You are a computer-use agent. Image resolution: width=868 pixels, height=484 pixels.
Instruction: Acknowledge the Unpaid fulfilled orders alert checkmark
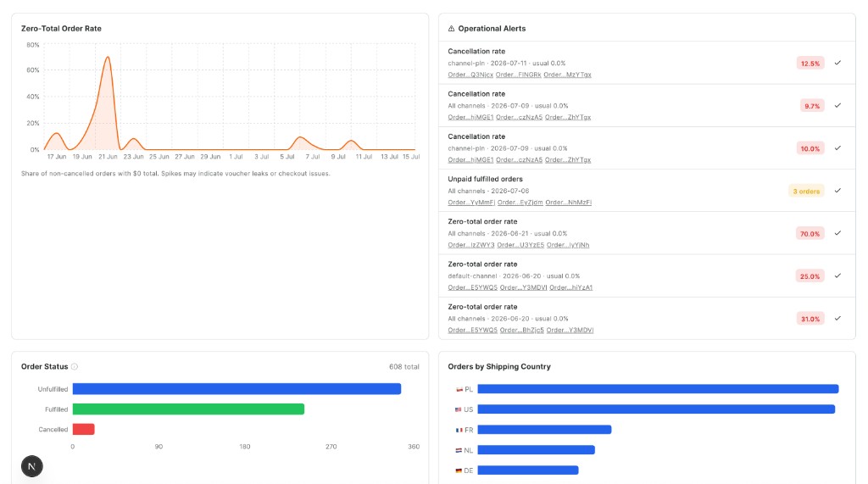837,191
